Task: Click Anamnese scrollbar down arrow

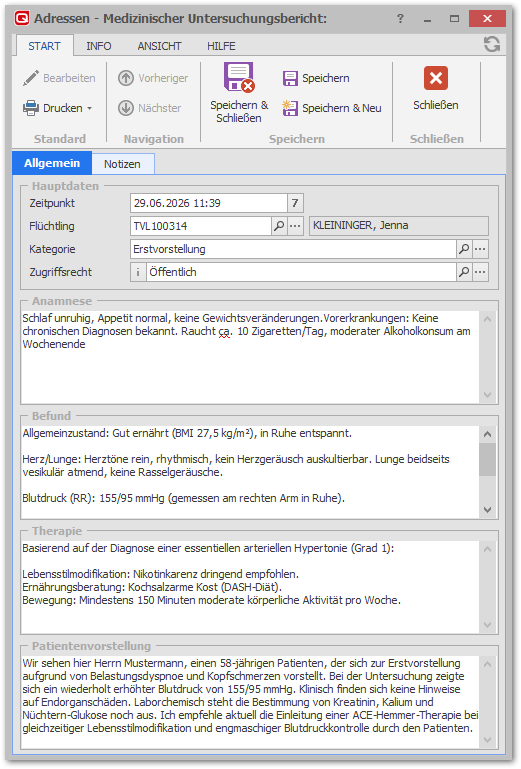Action: pos(488,395)
